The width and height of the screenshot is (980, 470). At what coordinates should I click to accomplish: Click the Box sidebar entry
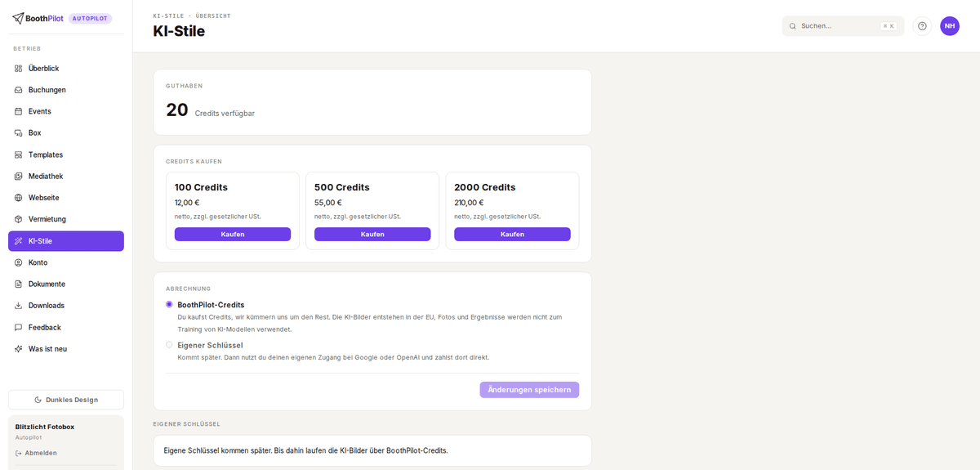pos(66,133)
